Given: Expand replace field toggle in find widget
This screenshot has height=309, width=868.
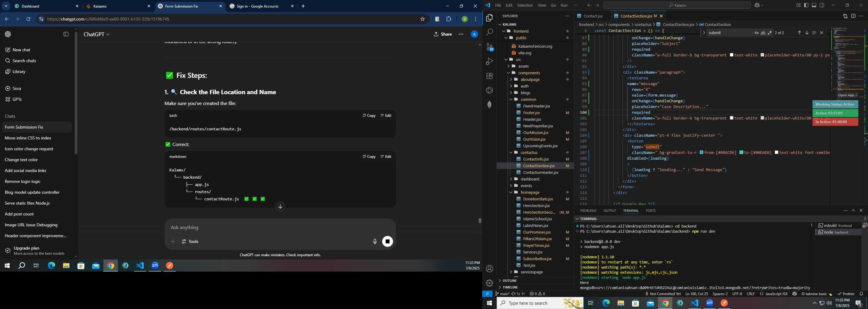Looking at the screenshot, I should coord(704,33).
